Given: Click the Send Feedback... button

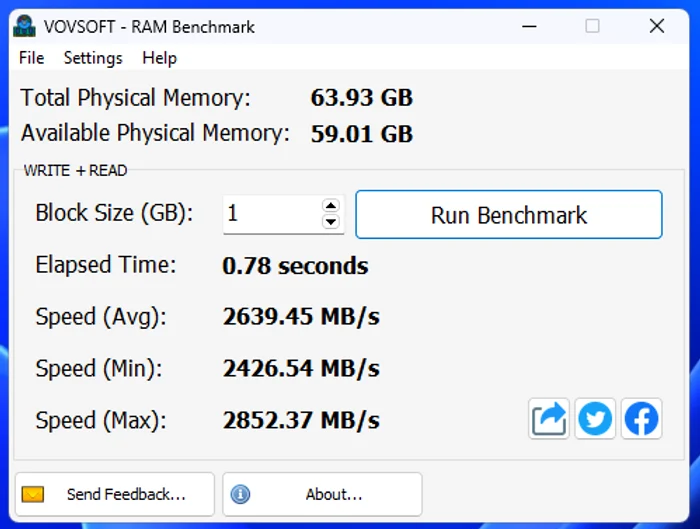Looking at the screenshot, I should point(115,494).
